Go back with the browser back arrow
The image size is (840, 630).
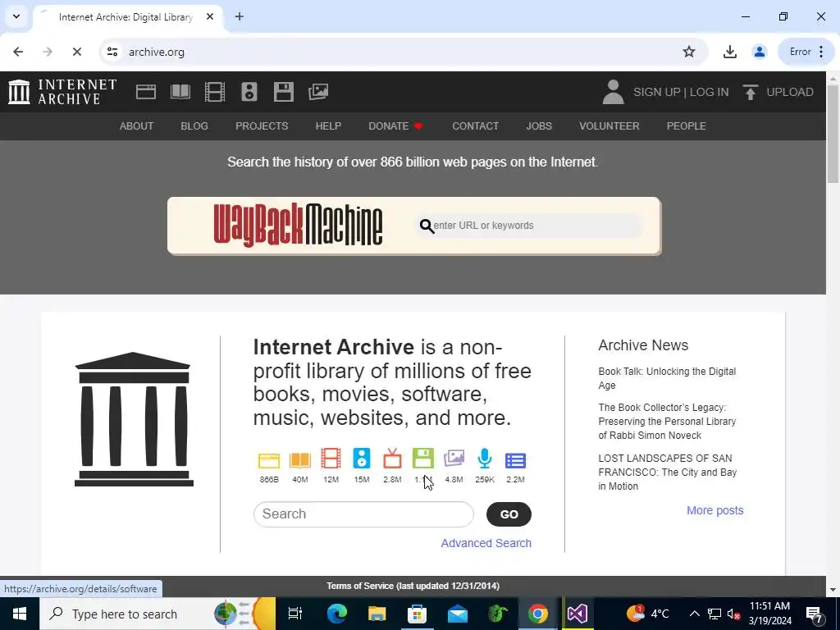18,52
